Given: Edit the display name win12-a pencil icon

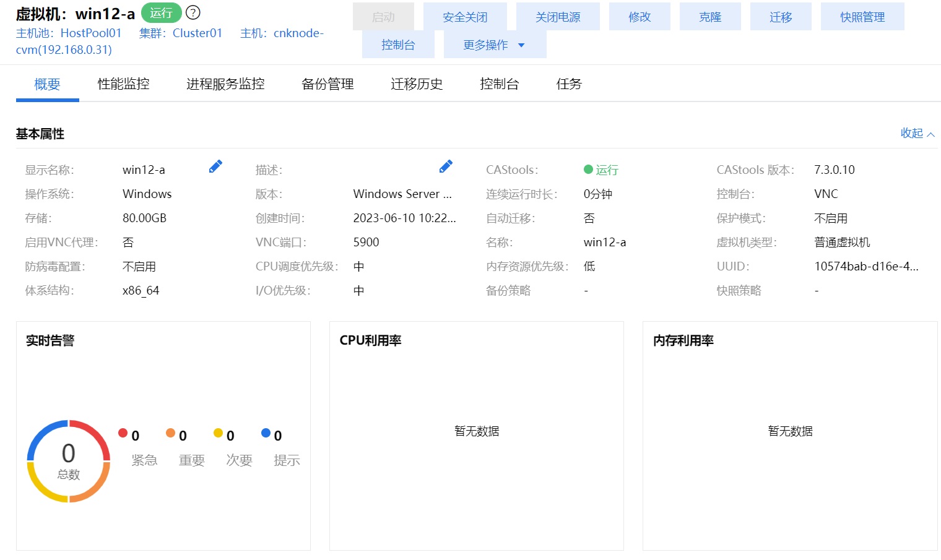Looking at the screenshot, I should 215,166.
